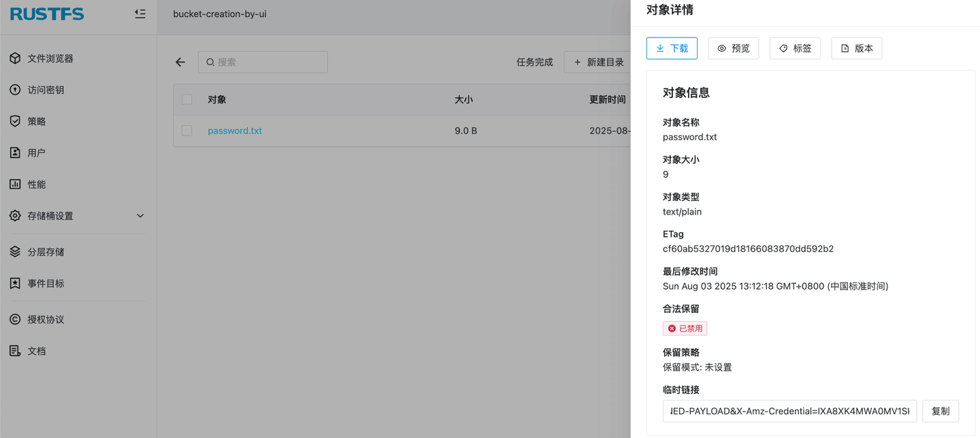Collapse the object list with the back arrow
Screen dimensions: 980x438
[180, 61]
